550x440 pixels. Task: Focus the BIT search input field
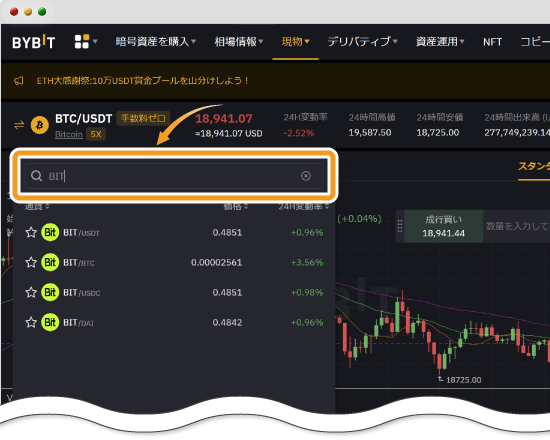[x=174, y=176]
